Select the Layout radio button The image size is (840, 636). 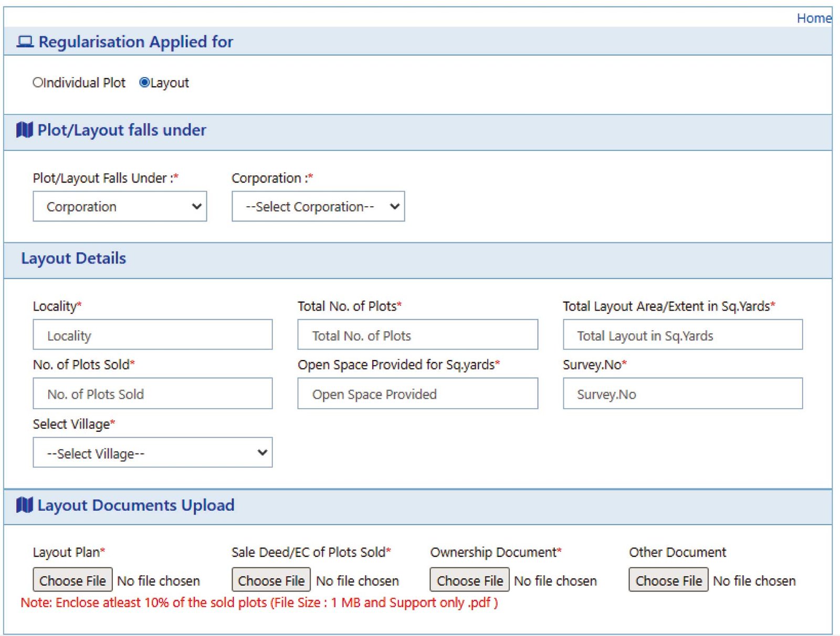click(143, 82)
